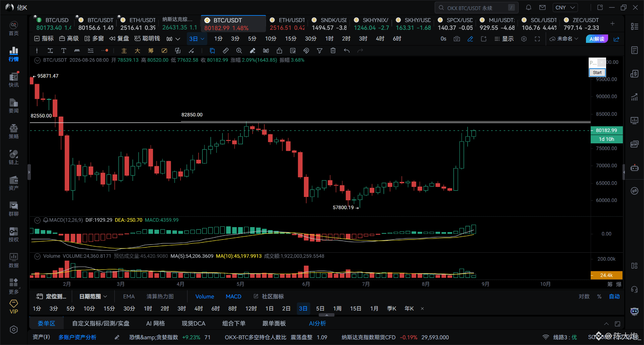Toggle 自动 auto scale

[614, 296]
